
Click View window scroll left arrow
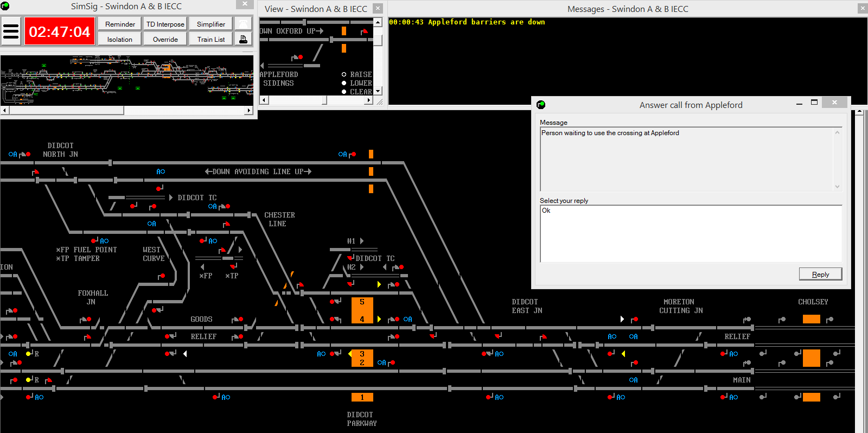[x=264, y=100]
